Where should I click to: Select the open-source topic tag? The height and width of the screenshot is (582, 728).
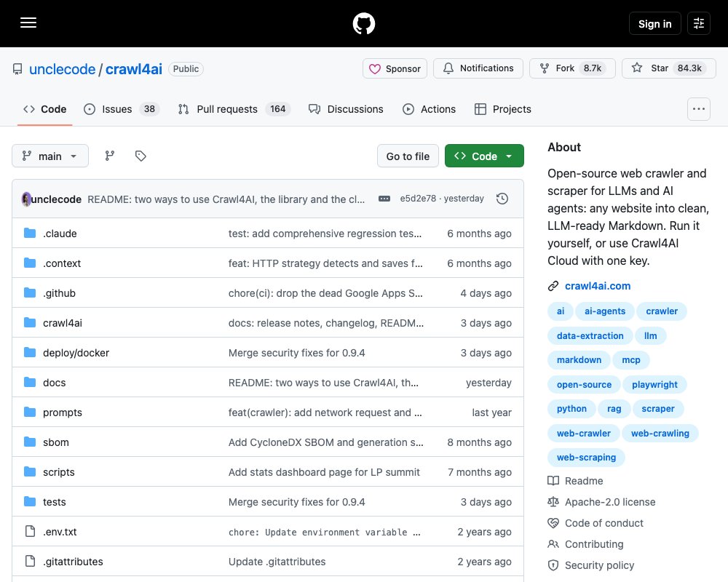coord(584,384)
